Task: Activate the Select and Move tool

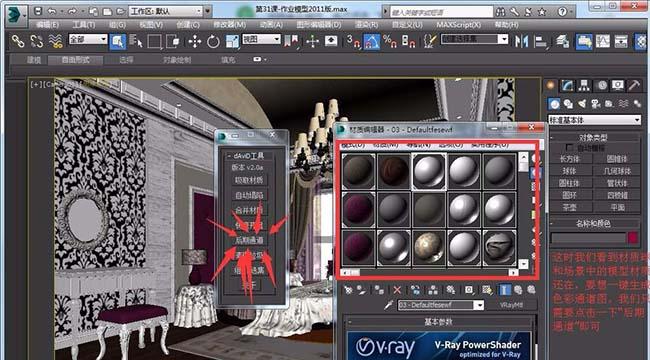Action: click(194, 41)
